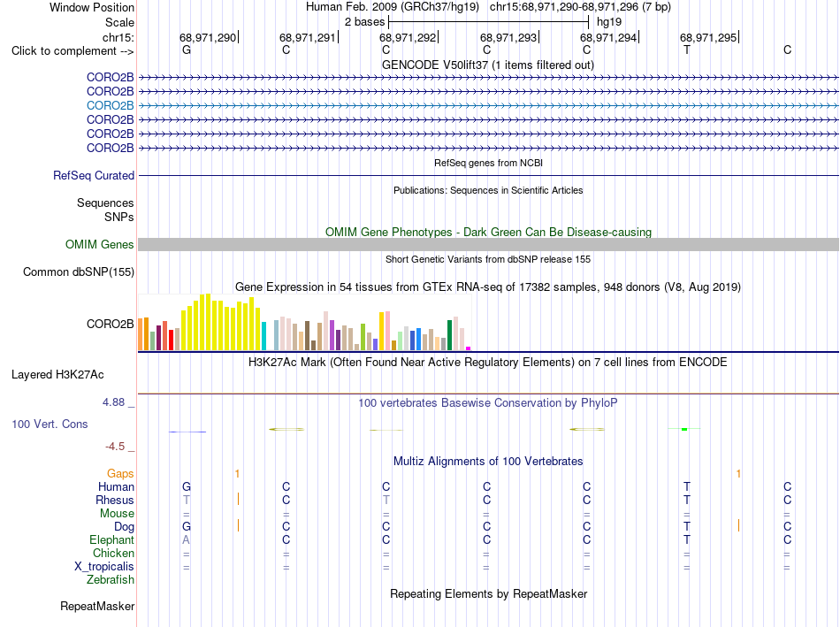Click the Human alignment row label
The image size is (840, 627).
click(x=116, y=487)
